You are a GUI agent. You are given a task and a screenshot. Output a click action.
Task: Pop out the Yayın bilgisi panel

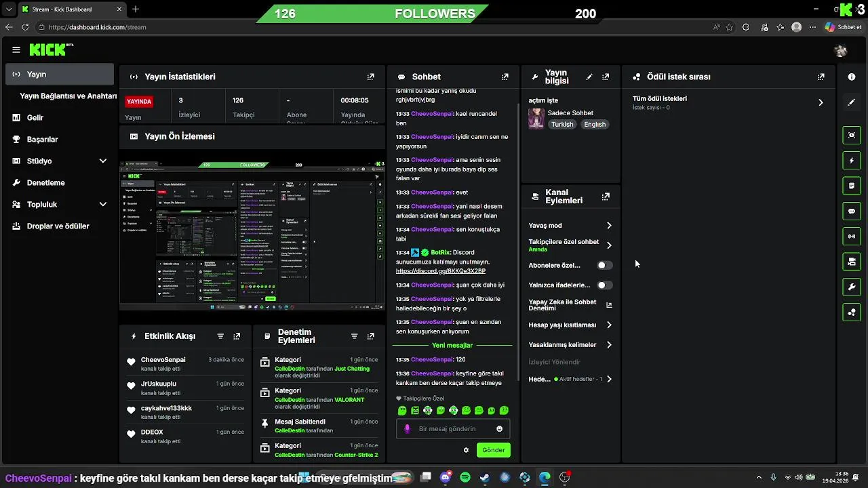(x=606, y=77)
